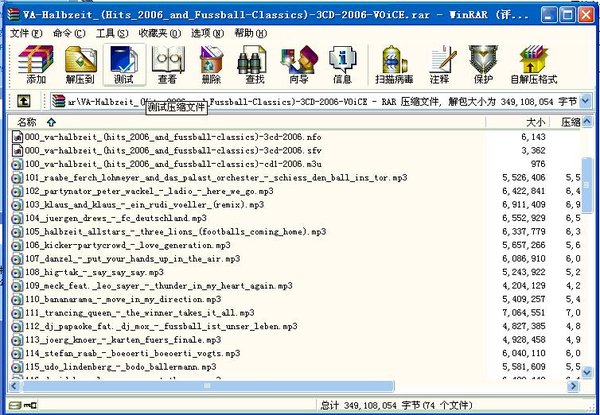Click audio icon of 115_udo_lindenberg mp3
600x415 pixels.
16,367
